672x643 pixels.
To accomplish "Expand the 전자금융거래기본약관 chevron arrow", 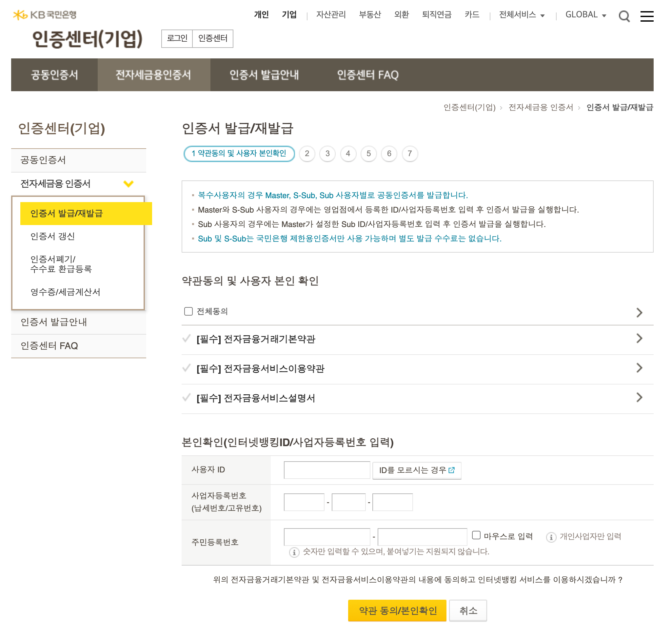I will [x=639, y=339].
